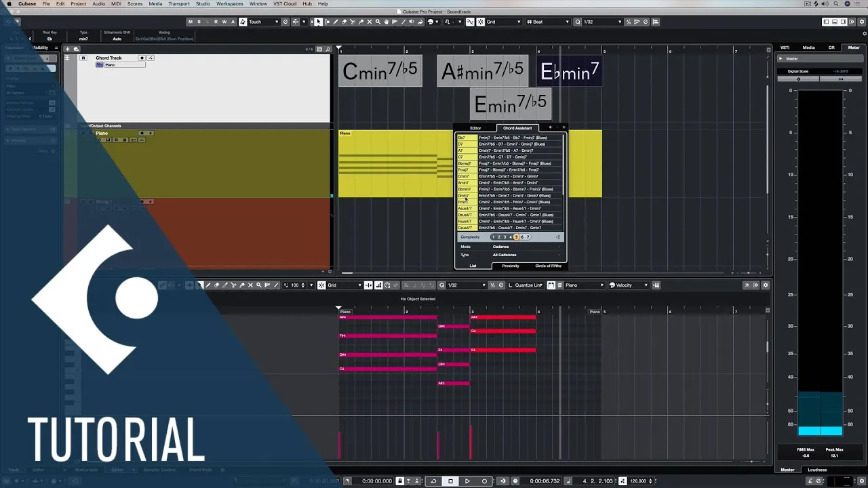This screenshot has width=868, height=488.
Task: Select the Object Selection arrow tool
Action: [319, 22]
